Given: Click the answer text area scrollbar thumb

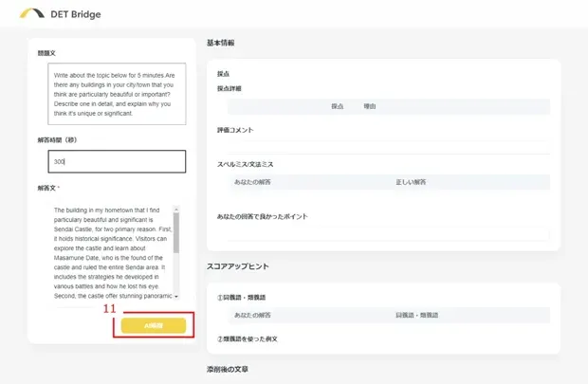Looking at the screenshot, I should coord(176,232).
